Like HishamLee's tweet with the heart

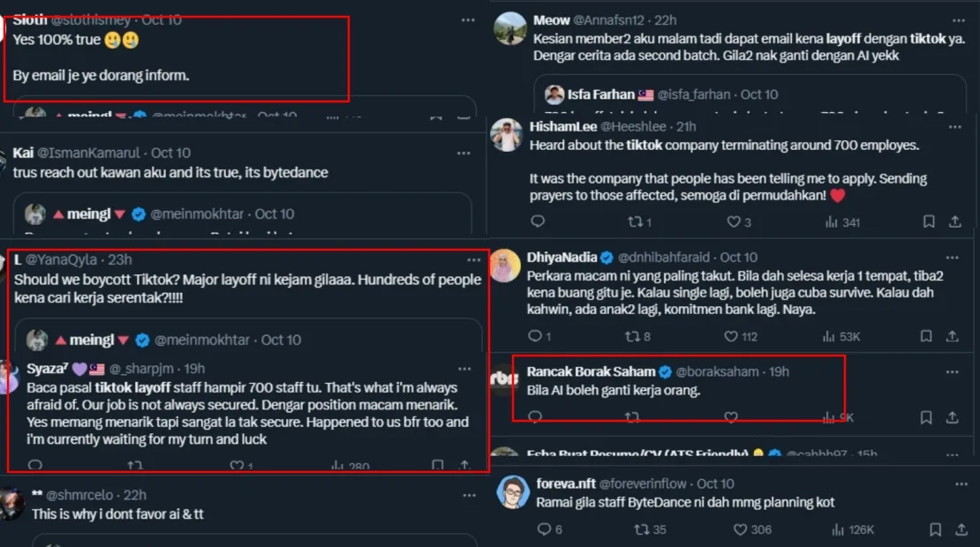733,222
